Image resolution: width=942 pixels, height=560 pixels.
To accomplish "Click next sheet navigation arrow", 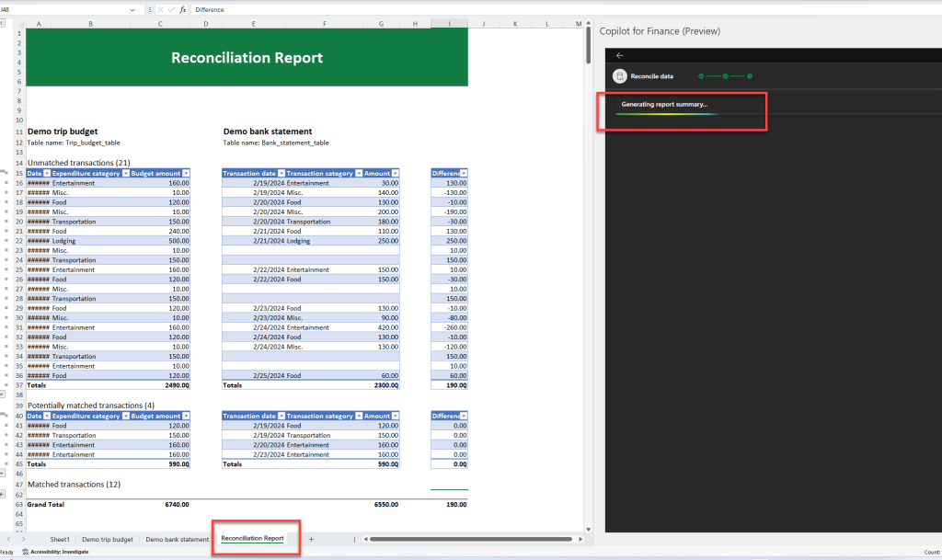I will [x=24, y=539].
